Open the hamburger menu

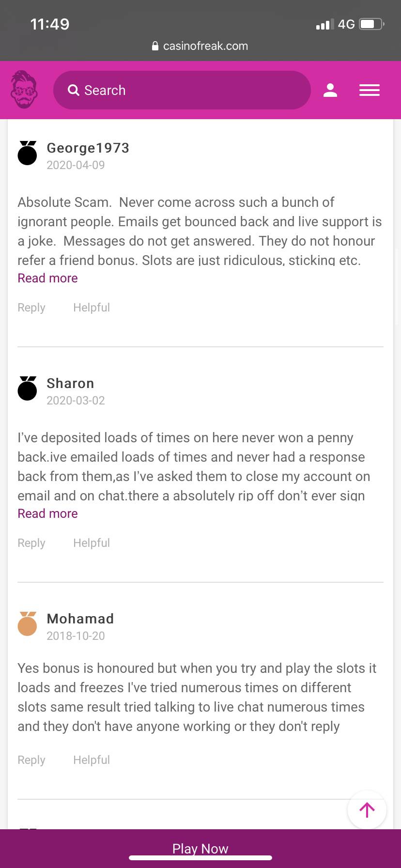369,90
